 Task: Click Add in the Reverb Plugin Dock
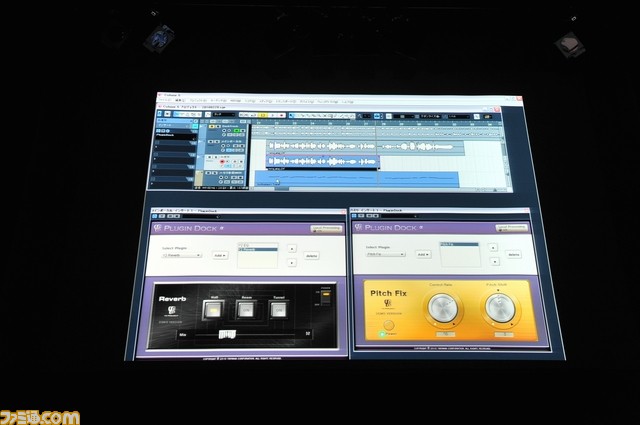[x=220, y=255]
